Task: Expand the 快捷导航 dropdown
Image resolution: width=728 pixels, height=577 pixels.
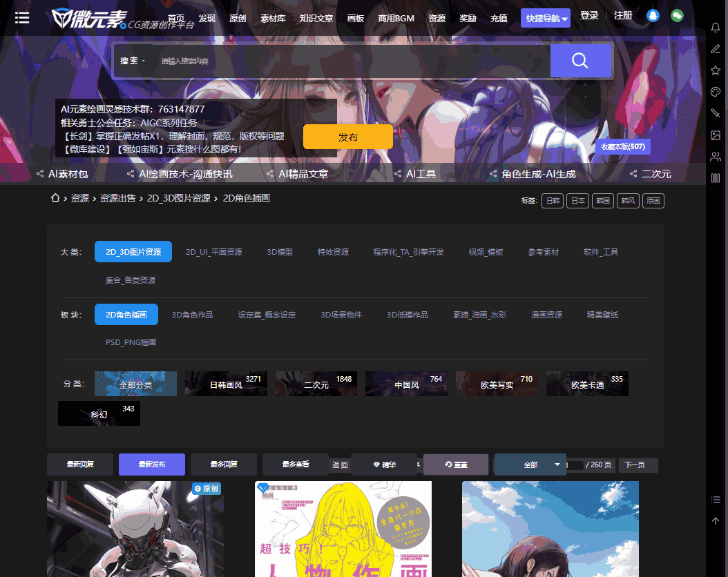Action: 546,18
